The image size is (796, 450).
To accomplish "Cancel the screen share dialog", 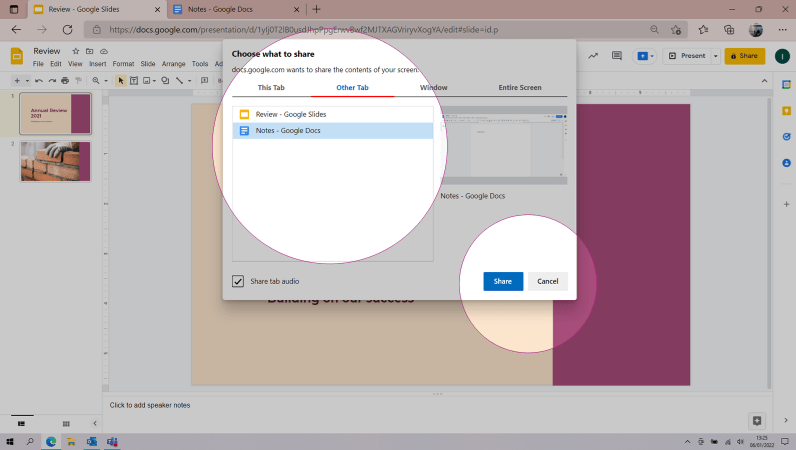I will pos(547,281).
